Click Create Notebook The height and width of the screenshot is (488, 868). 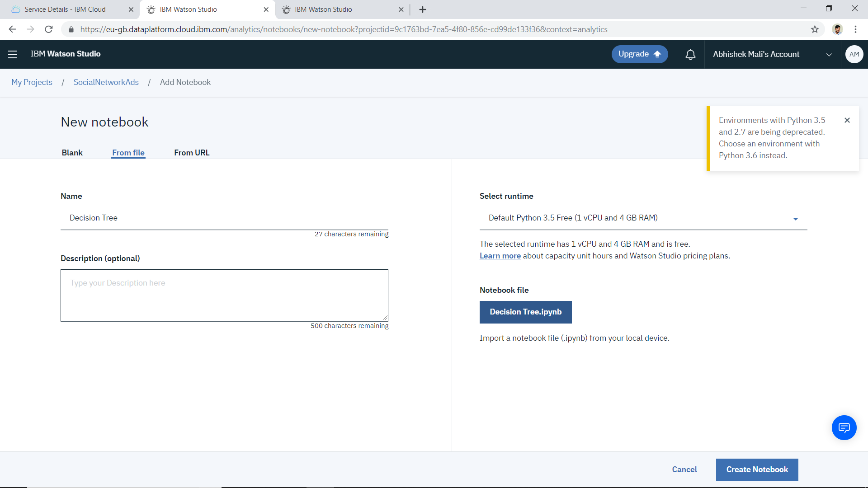(757, 470)
